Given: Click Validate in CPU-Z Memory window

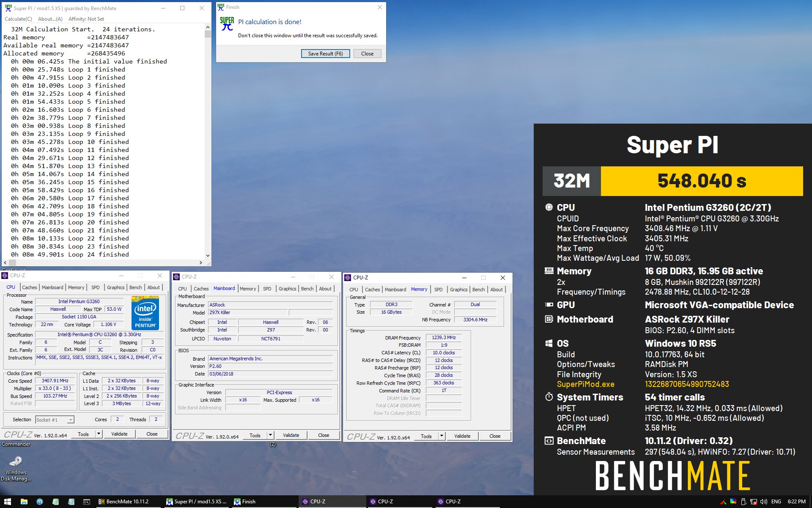Looking at the screenshot, I should [x=462, y=436].
